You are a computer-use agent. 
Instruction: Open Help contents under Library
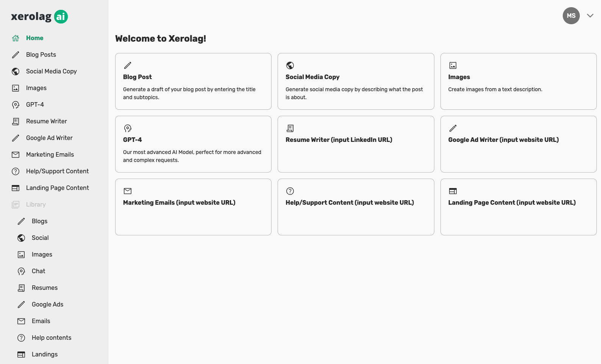pyautogui.click(x=52, y=338)
